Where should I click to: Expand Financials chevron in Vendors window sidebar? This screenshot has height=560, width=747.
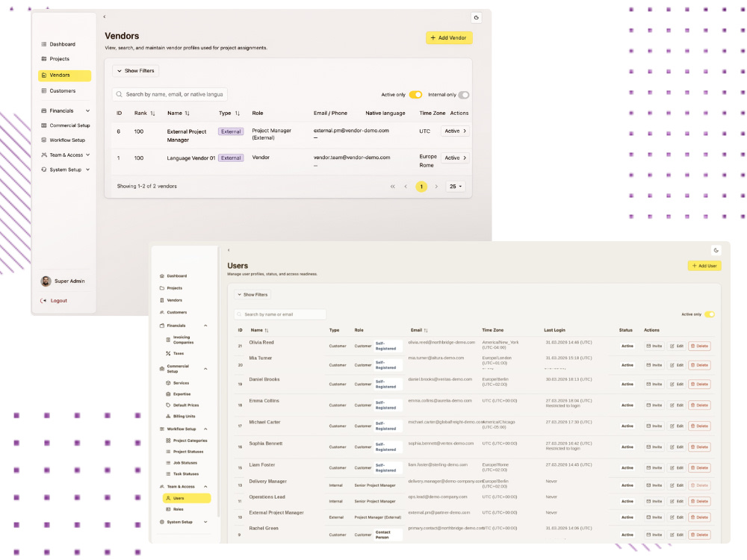87,111
